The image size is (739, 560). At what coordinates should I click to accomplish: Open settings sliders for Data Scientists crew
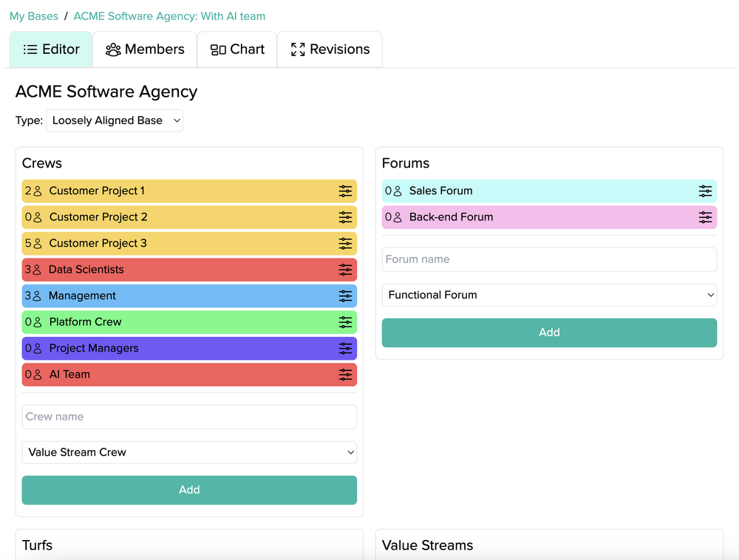[345, 270]
